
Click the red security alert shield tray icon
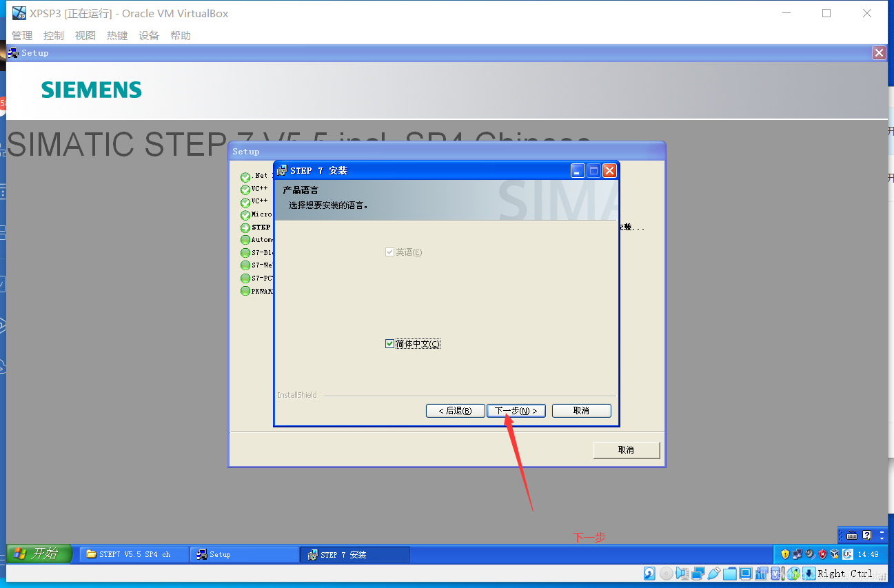tap(822, 554)
